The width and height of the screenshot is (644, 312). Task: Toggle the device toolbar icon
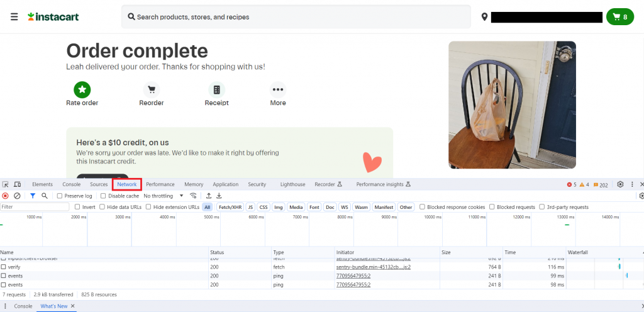tap(17, 184)
